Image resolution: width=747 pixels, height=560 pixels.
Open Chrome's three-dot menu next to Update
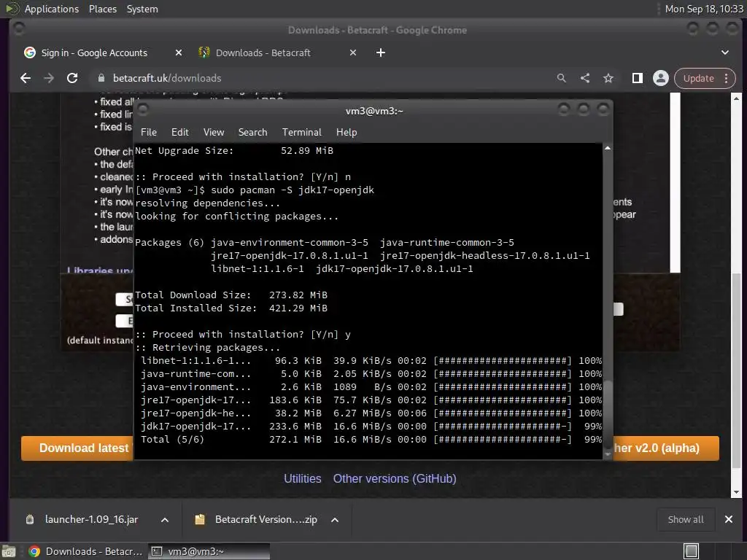coord(726,78)
